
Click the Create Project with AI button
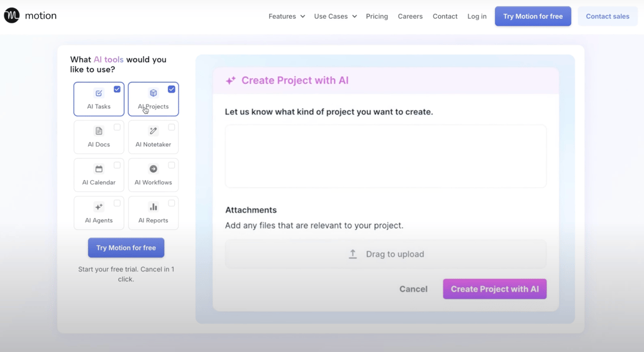494,289
